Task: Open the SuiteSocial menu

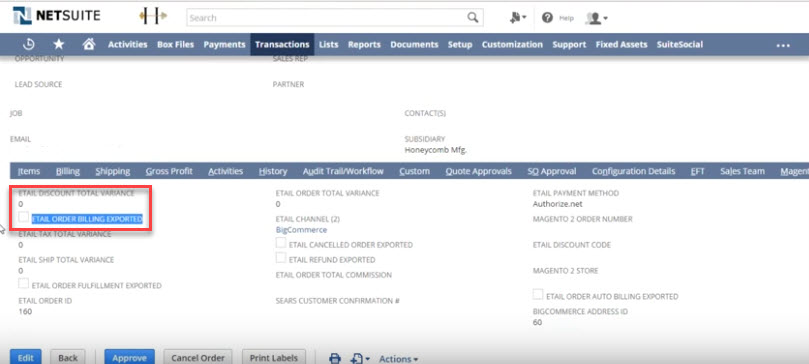Action: click(x=679, y=45)
